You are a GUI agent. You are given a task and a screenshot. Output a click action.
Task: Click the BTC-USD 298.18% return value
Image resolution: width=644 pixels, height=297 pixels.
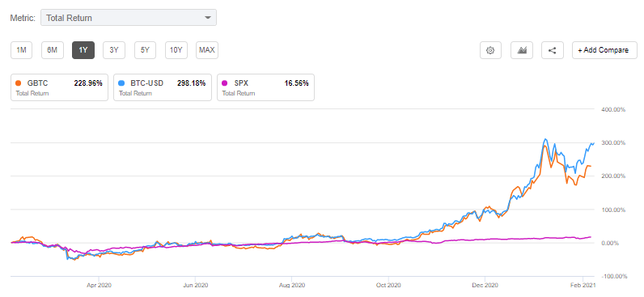click(x=192, y=83)
